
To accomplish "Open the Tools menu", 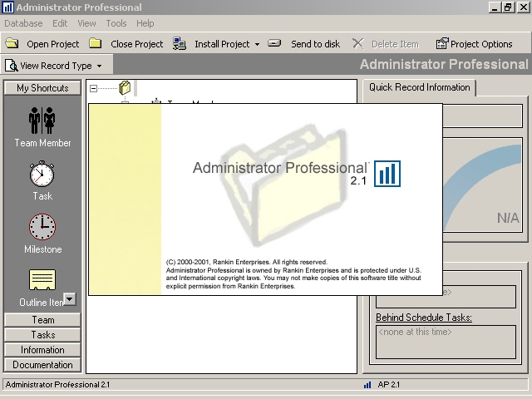I will pos(116,23).
